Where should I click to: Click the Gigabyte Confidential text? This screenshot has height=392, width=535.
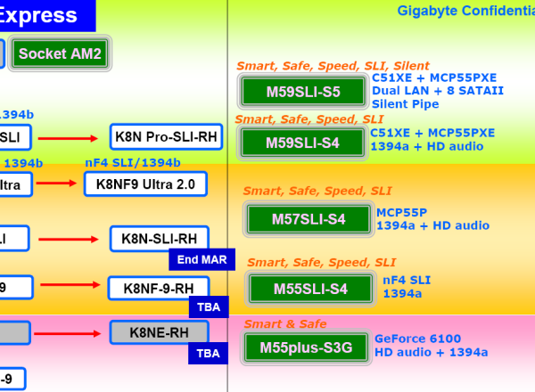click(464, 11)
